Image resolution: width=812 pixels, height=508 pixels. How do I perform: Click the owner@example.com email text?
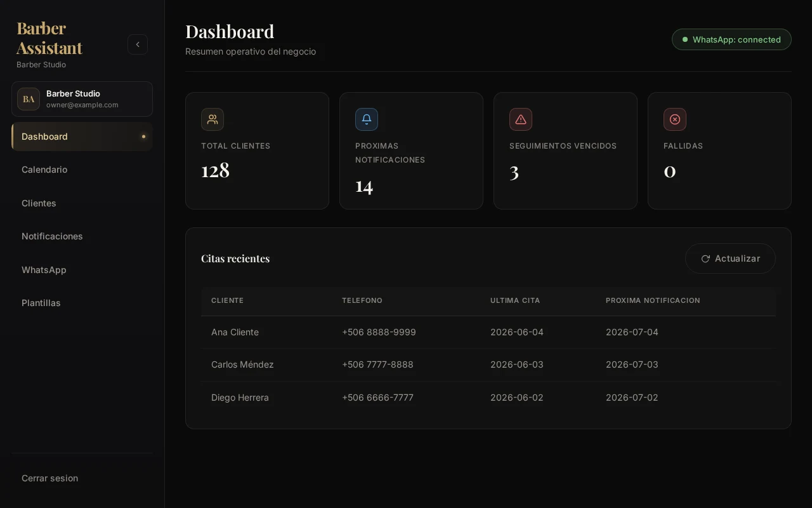coord(82,105)
